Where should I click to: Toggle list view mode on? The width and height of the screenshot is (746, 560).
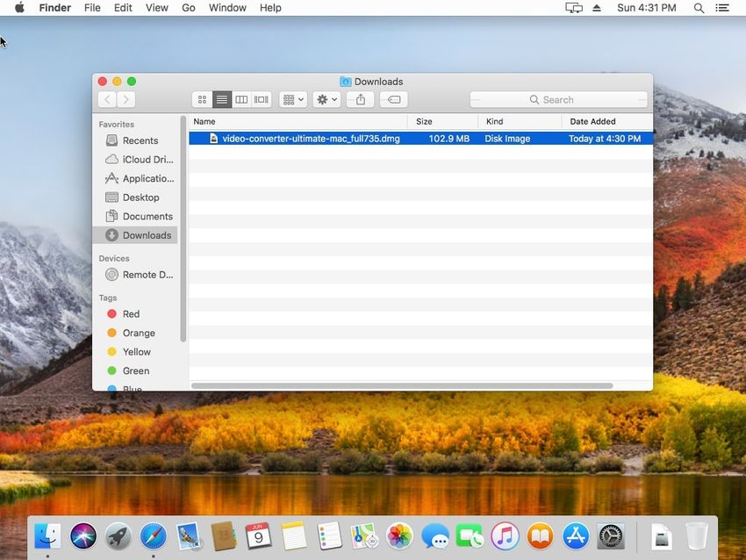tap(222, 100)
